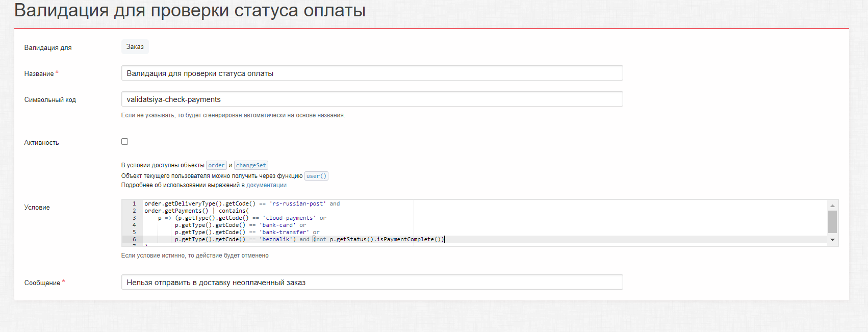Click the page heading Валидация для проверки статуса оплаты
This screenshot has height=332, width=868.
[190, 10]
